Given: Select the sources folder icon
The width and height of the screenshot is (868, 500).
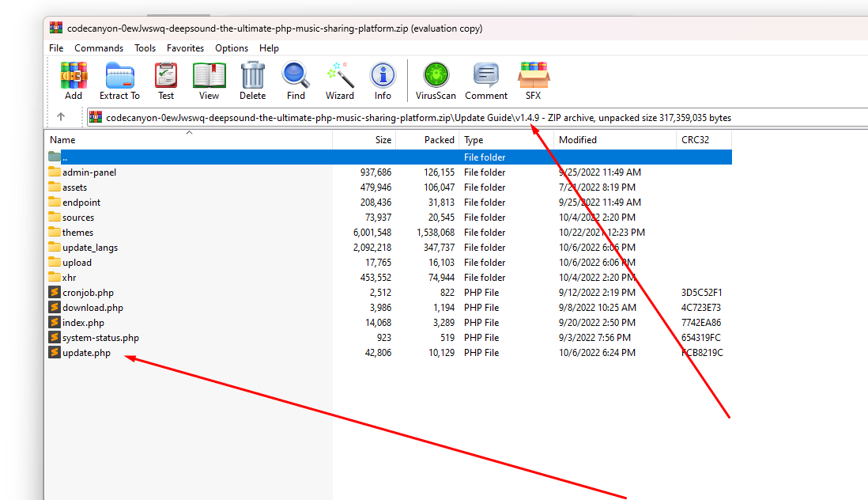Looking at the screenshot, I should (x=55, y=217).
